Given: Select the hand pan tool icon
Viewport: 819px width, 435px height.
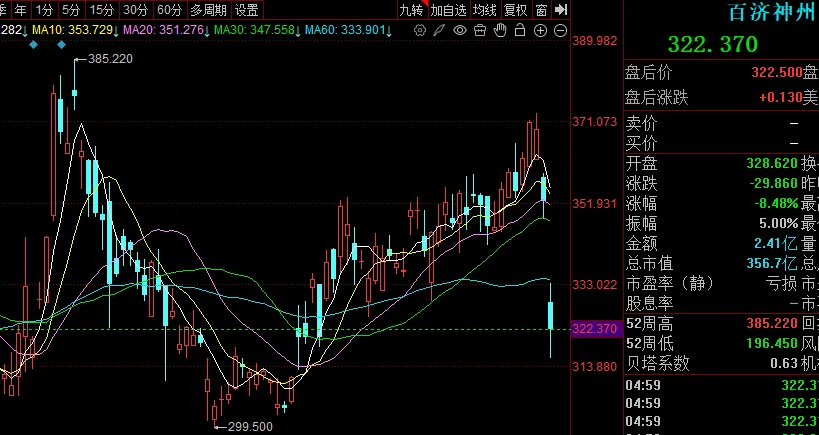Looking at the screenshot, I should [500, 30].
